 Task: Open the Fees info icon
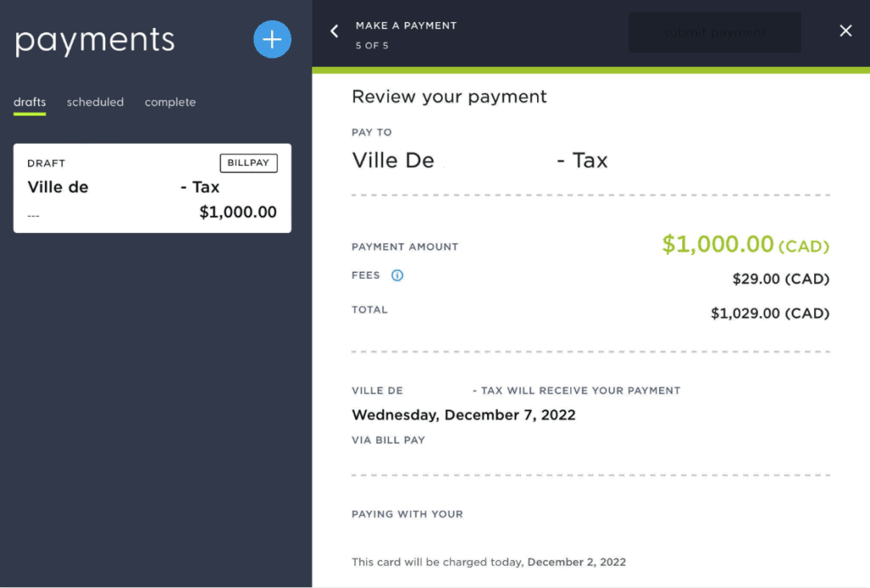pyautogui.click(x=397, y=275)
